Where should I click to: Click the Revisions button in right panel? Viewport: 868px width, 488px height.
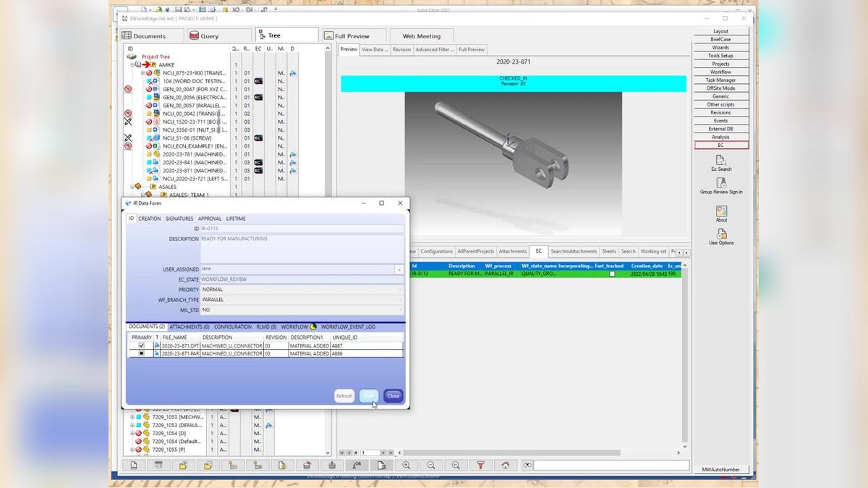720,113
